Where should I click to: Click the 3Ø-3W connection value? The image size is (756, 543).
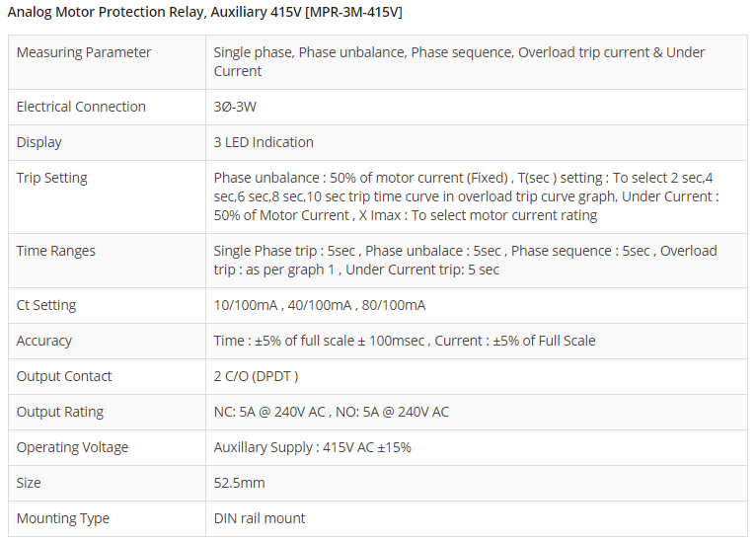tap(236, 107)
